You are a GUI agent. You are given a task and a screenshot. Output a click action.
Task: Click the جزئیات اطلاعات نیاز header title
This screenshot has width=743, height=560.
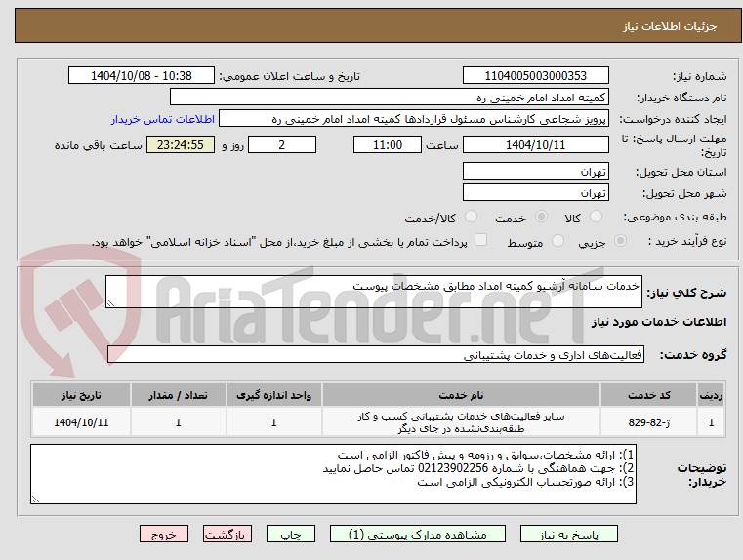[670, 26]
